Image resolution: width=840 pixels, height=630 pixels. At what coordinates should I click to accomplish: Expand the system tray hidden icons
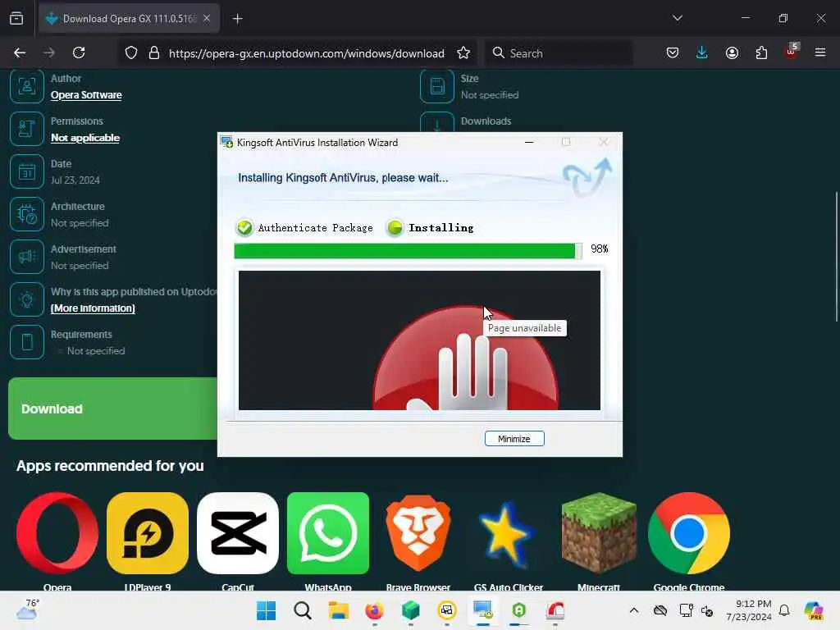(634, 610)
